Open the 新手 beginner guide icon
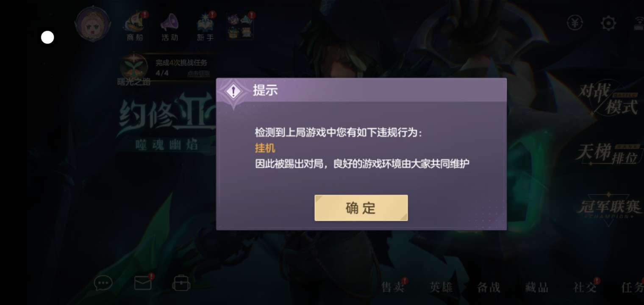 coord(205,26)
